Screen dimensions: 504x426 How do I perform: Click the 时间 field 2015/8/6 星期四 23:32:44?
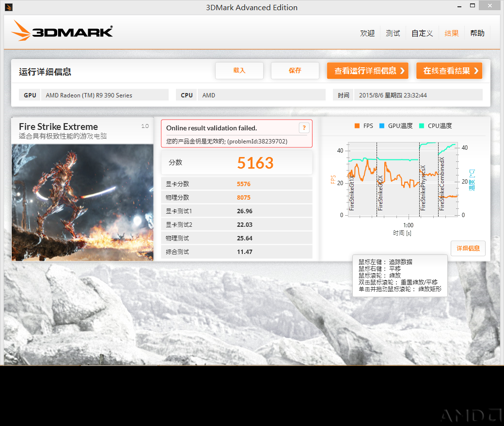pyautogui.click(x=418, y=95)
